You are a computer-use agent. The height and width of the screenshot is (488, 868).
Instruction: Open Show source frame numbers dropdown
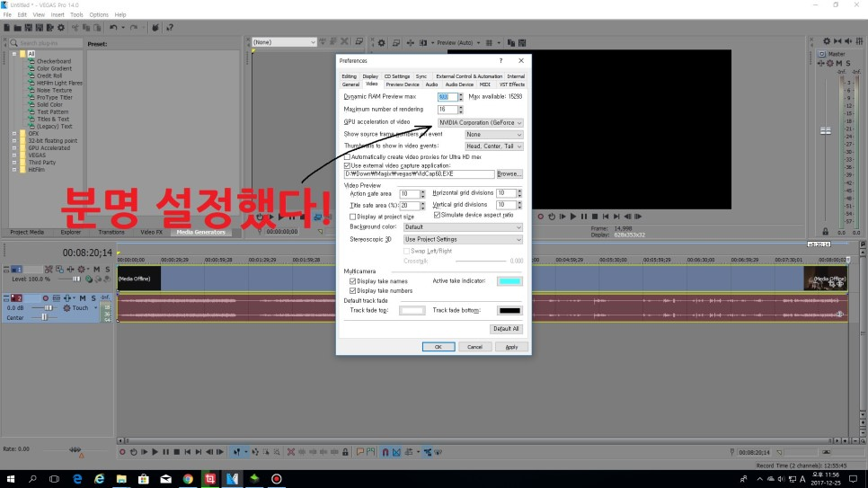coord(494,135)
